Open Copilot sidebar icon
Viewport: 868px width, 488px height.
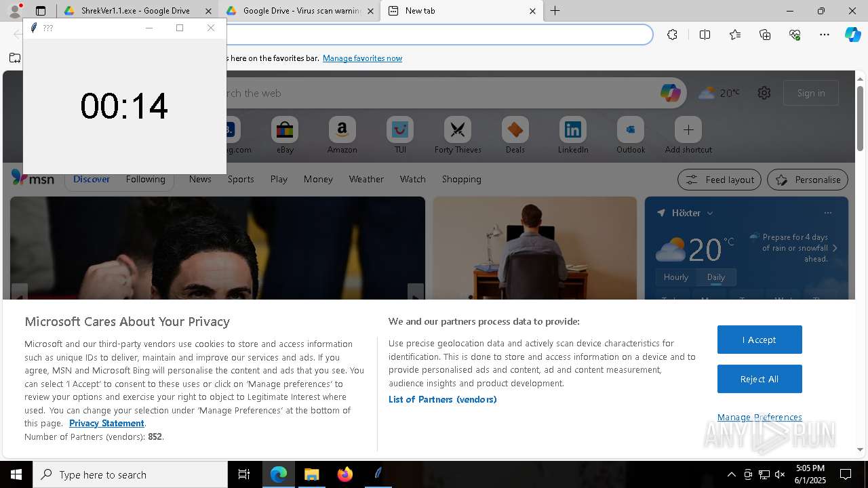click(x=852, y=35)
